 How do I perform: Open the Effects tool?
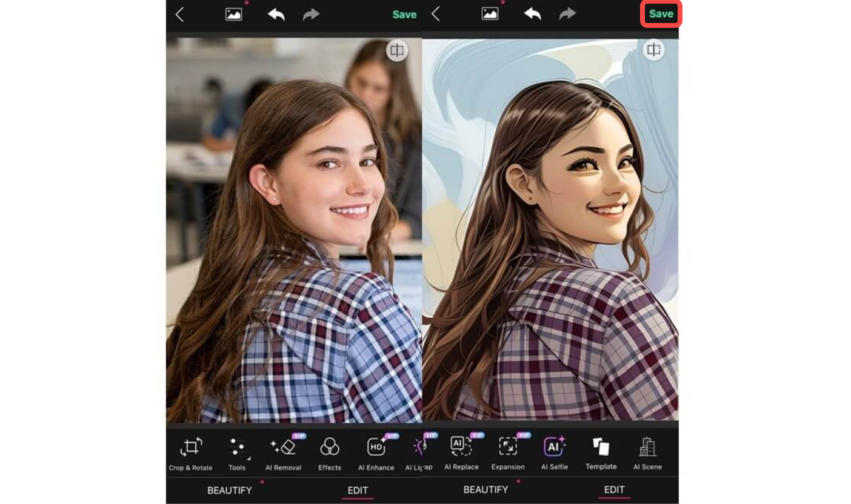click(x=329, y=451)
